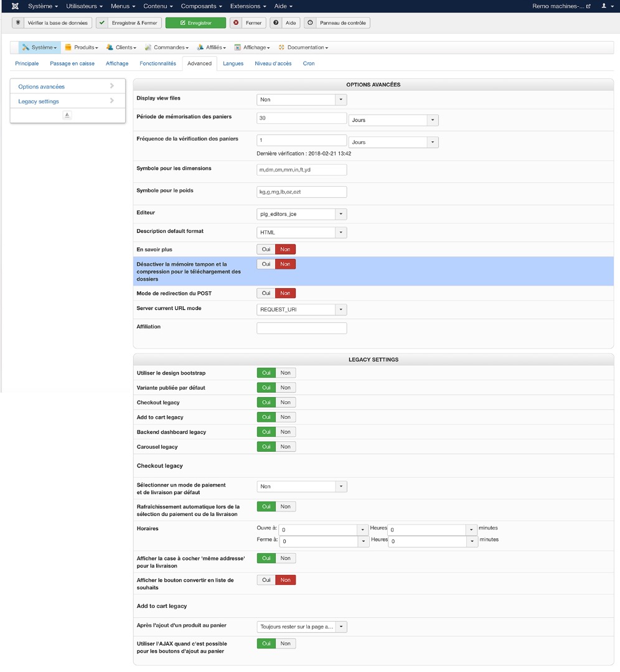This screenshot has width=620, height=672.
Task: Open Display view files dropdown
Action: coord(301,100)
